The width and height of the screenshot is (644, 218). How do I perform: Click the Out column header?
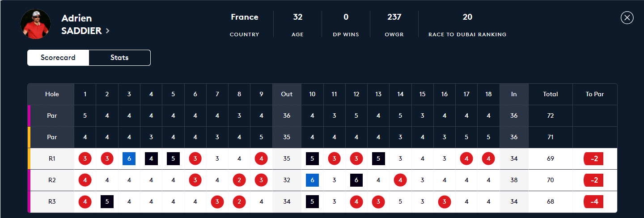tap(287, 94)
